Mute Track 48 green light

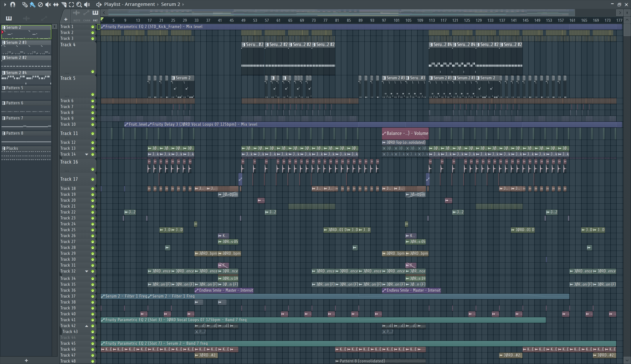pos(93,361)
